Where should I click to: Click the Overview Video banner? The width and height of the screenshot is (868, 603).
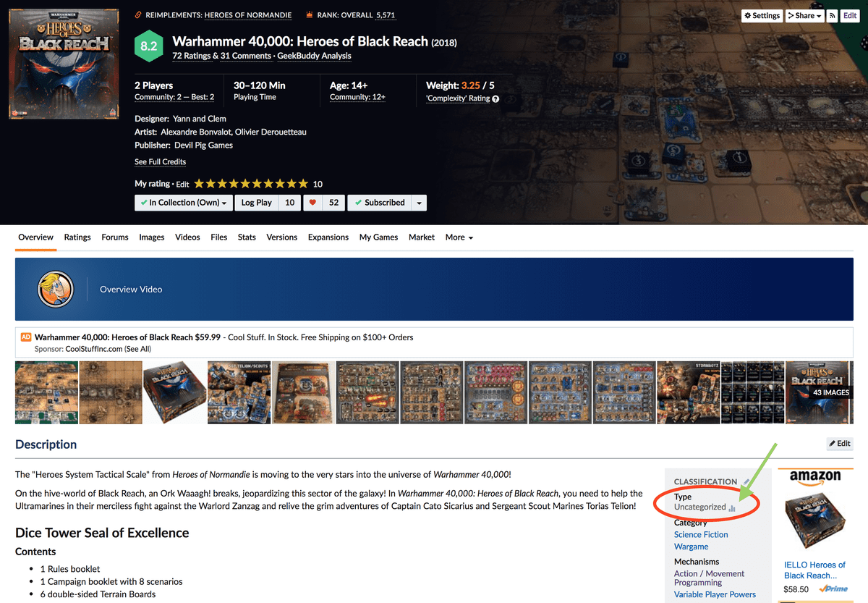tap(434, 290)
